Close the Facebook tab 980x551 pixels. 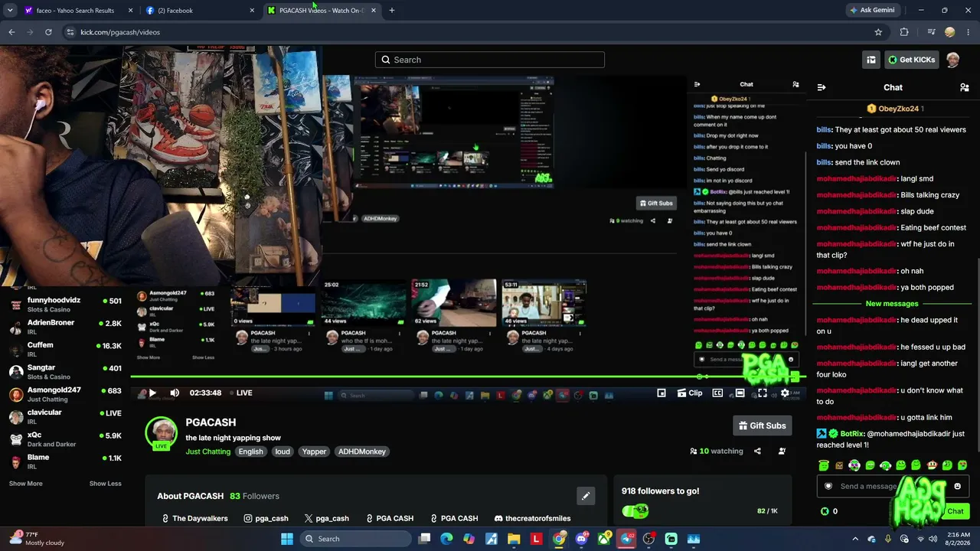[x=252, y=11]
